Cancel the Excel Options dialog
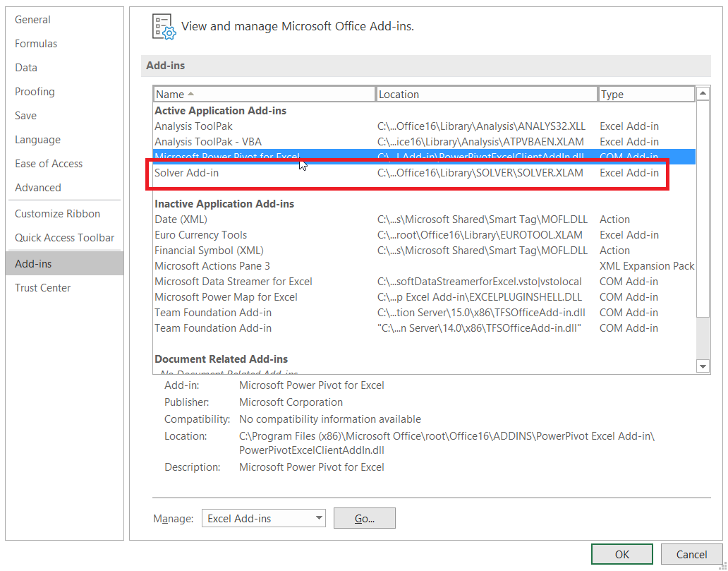The height and width of the screenshot is (571, 728). (691, 555)
